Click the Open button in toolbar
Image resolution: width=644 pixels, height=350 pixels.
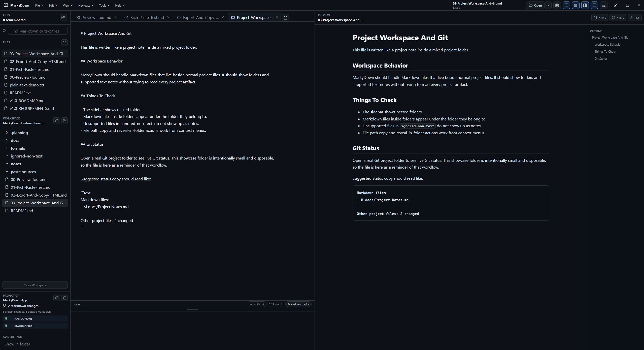point(535,5)
